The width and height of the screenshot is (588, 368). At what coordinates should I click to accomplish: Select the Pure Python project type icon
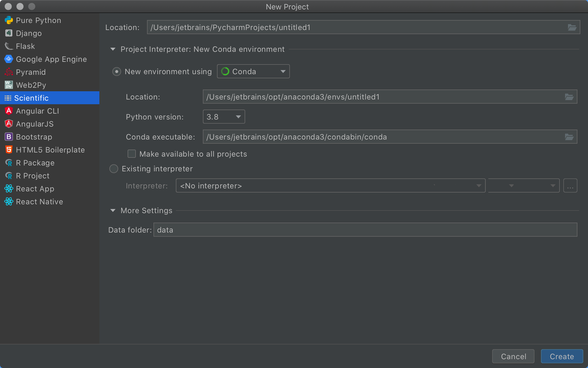(x=9, y=20)
